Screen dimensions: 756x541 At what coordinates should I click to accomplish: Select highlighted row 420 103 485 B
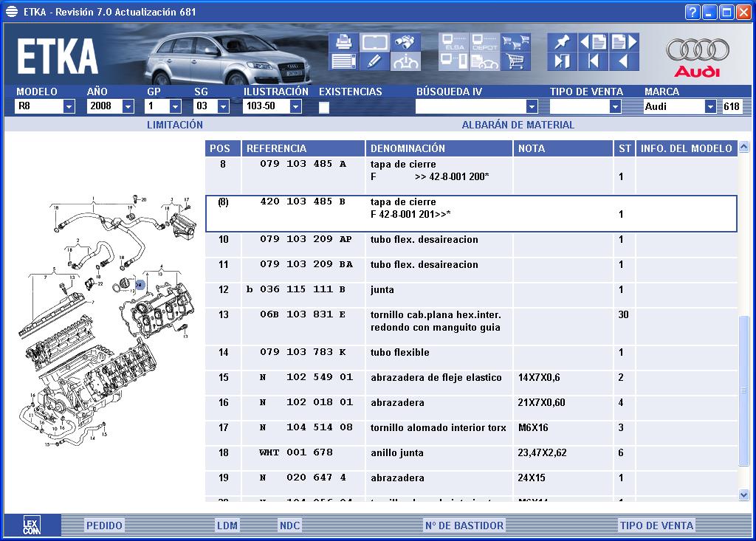point(471,213)
